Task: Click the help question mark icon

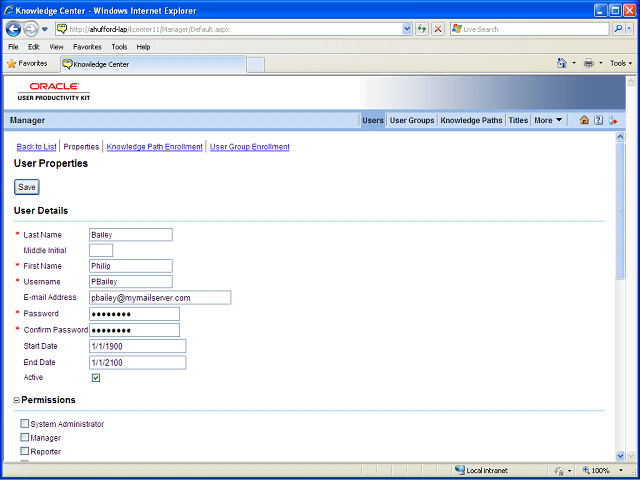Action: point(598,120)
